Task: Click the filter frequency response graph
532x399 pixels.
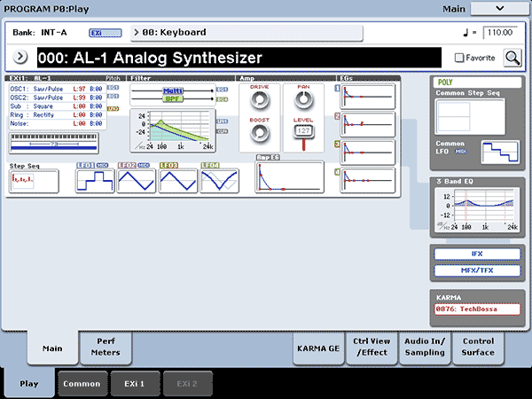Action: (172, 129)
